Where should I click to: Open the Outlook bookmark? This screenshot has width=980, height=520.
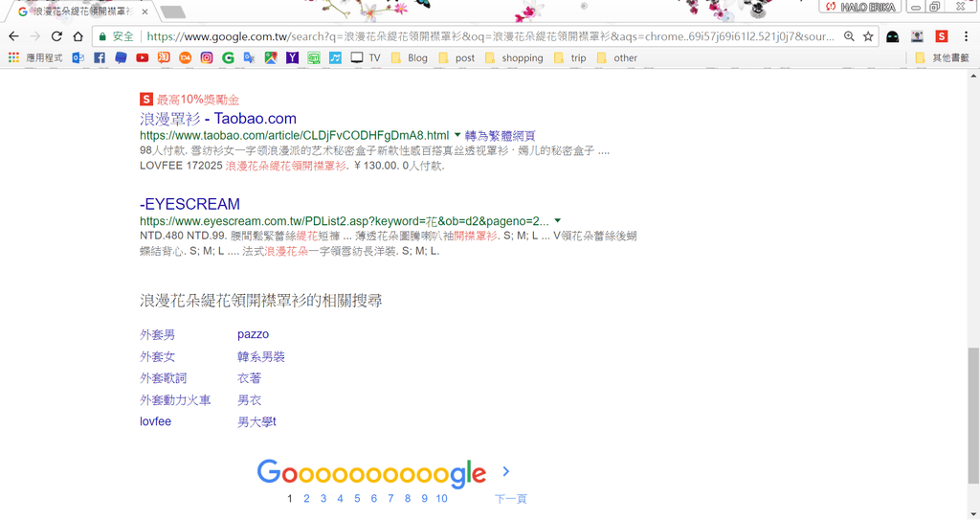[78, 57]
